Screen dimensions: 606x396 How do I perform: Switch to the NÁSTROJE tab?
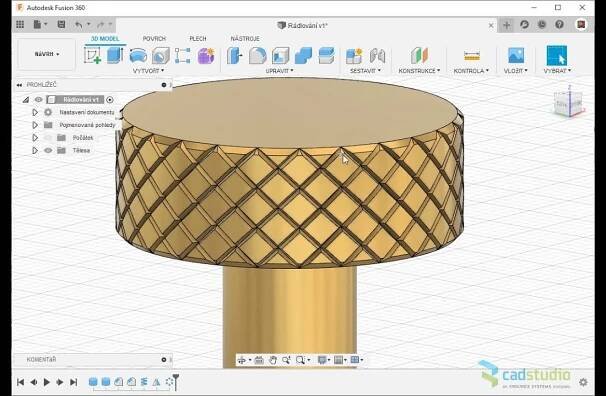245,39
